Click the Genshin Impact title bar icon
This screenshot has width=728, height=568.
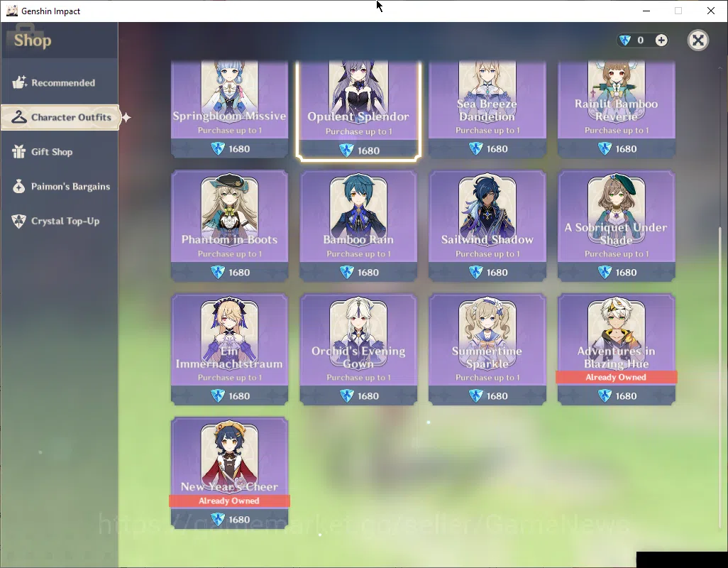pos(12,11)
